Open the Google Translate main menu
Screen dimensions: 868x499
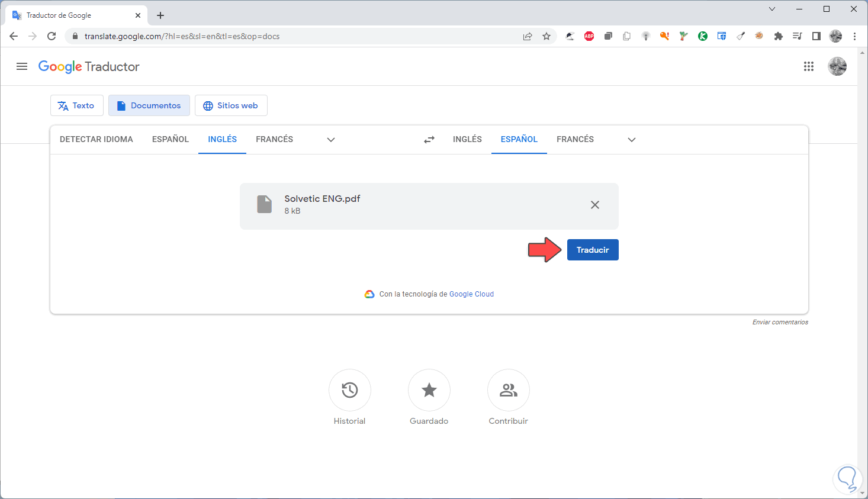point(22,66)
